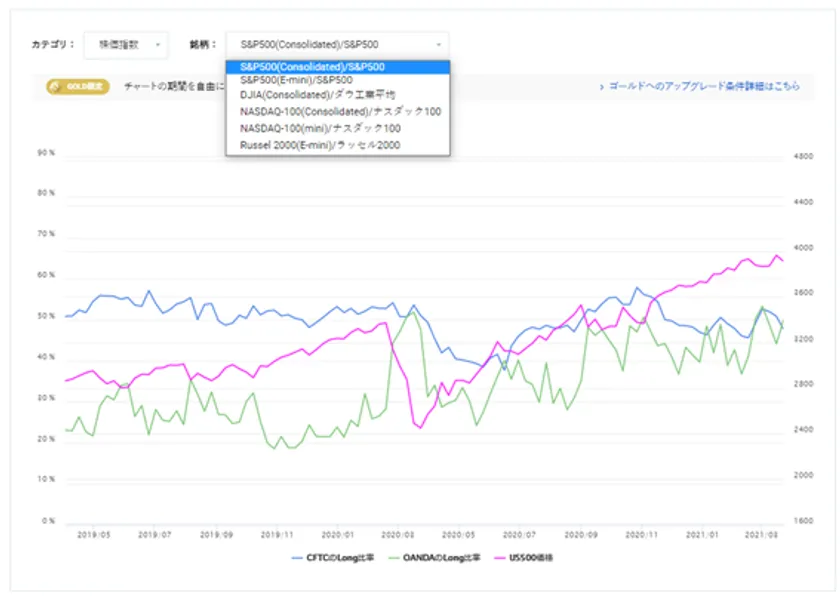The image size is (840, 599).
Task: Select Russel 2000(E-mini)/ラッセル2000 item
Action: [320, 144]
